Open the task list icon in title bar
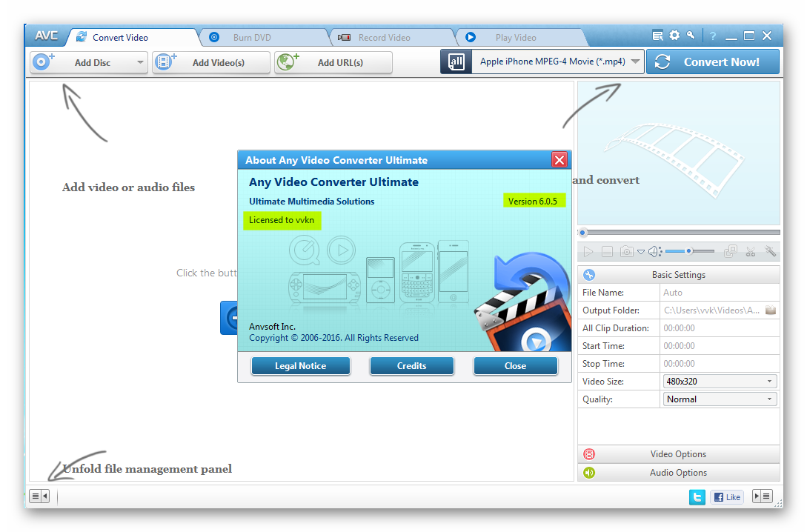Image resolution: width=807 pixels, height=532 pixels. (x=657, y=36)
